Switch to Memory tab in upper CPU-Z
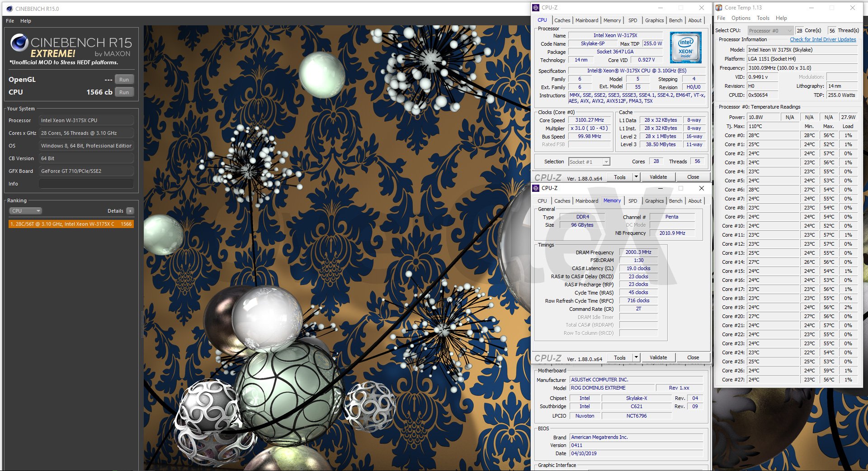This screenshot has width=868, height=471. coord(612,20)
